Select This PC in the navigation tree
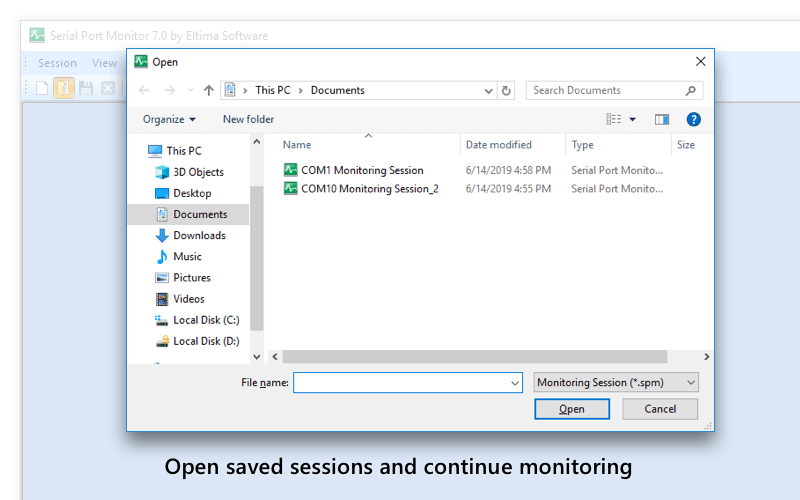Viewport: 800px width, 500px height. pos(175,151)
